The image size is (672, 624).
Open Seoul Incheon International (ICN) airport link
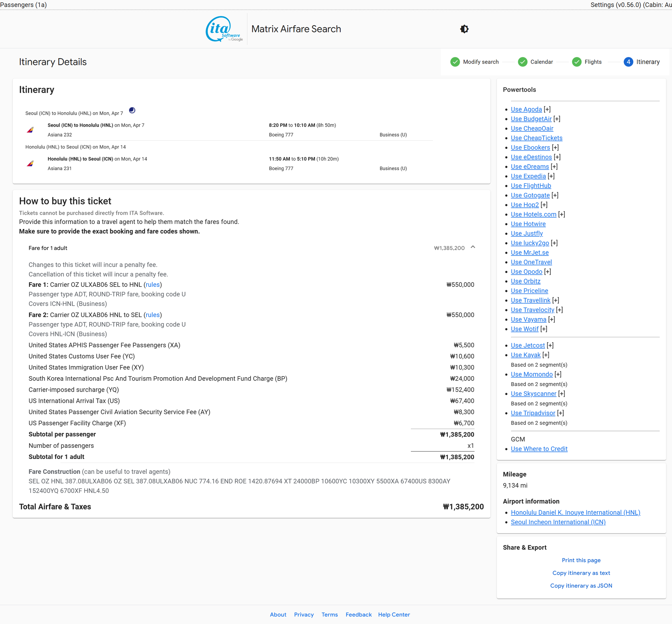(x=558, y=522)
